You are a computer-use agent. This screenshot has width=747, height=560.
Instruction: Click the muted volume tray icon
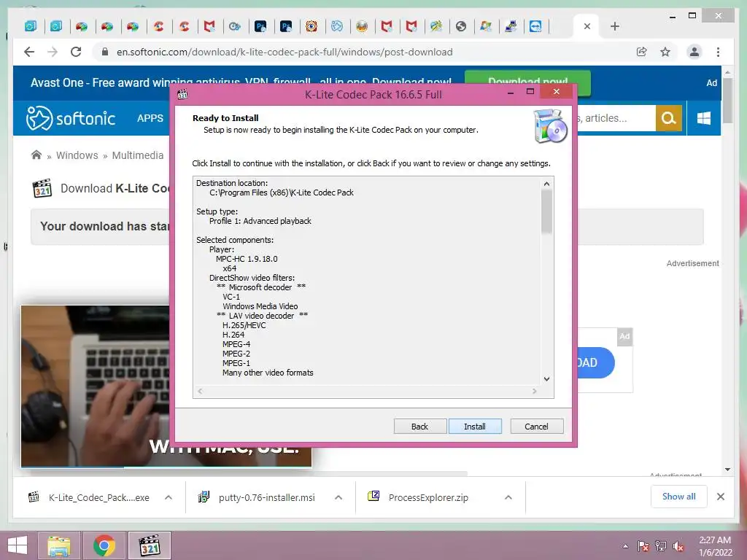click(678, 546)
